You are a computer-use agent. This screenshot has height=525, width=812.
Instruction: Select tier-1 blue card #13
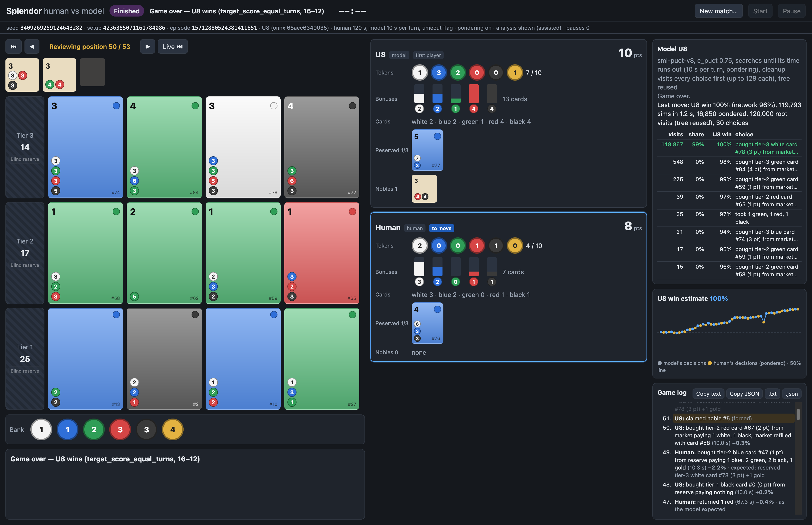(x=86, y=359)
